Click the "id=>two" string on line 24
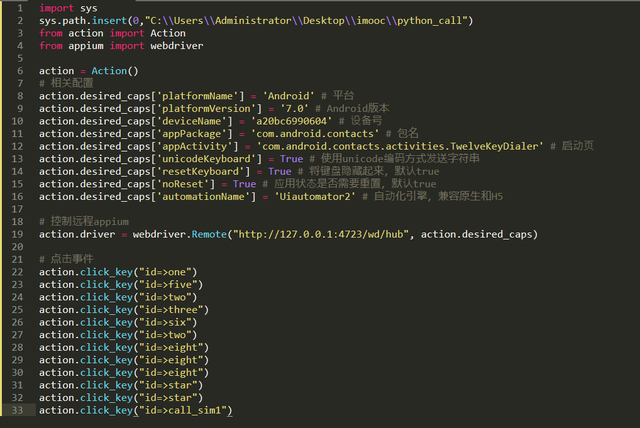This screenshot has width=640, height=428. click(165, 297)
